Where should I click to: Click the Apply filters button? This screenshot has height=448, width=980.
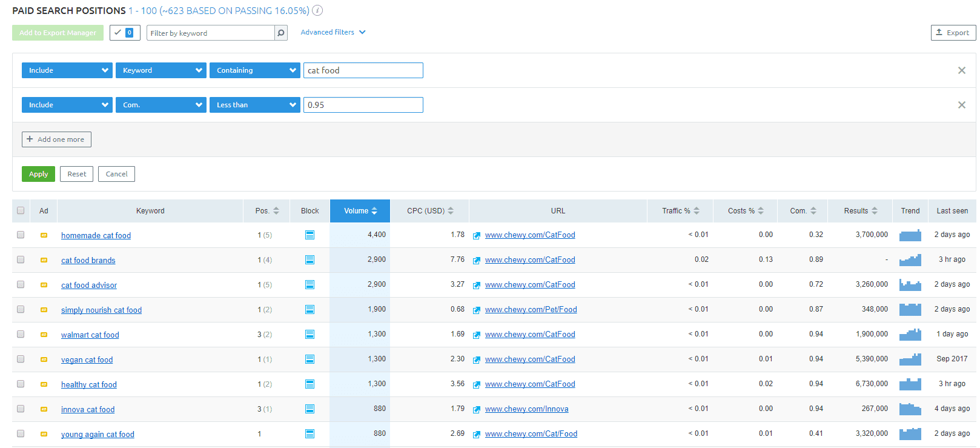coord(38,174)
